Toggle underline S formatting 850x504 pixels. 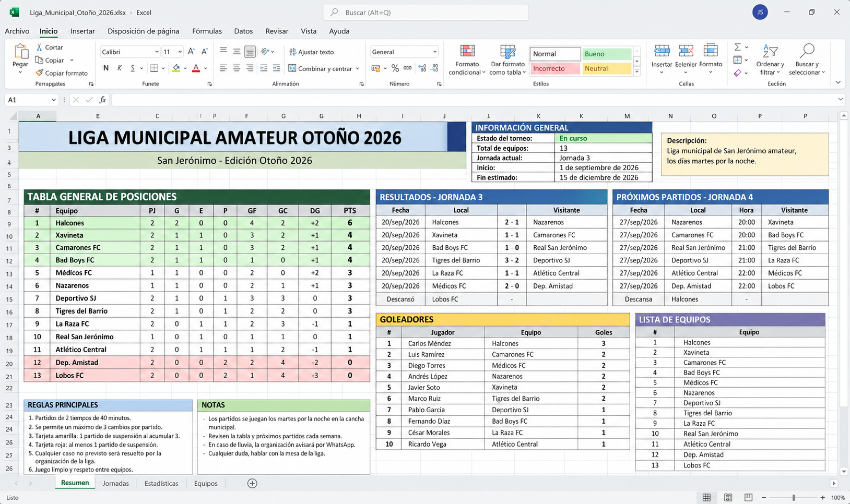[x=133, y=68]
